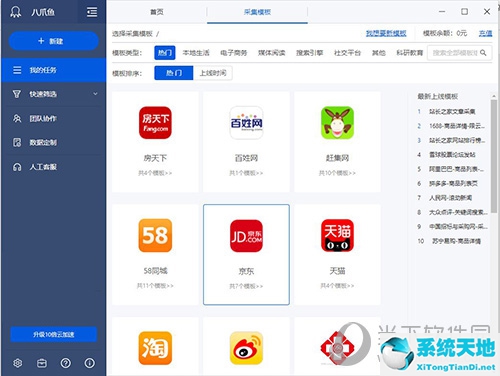This screenshot has width=500, height=376.
Task: Open latest template 大众点评-关键词搜索
Action: [x=458, y=212]
